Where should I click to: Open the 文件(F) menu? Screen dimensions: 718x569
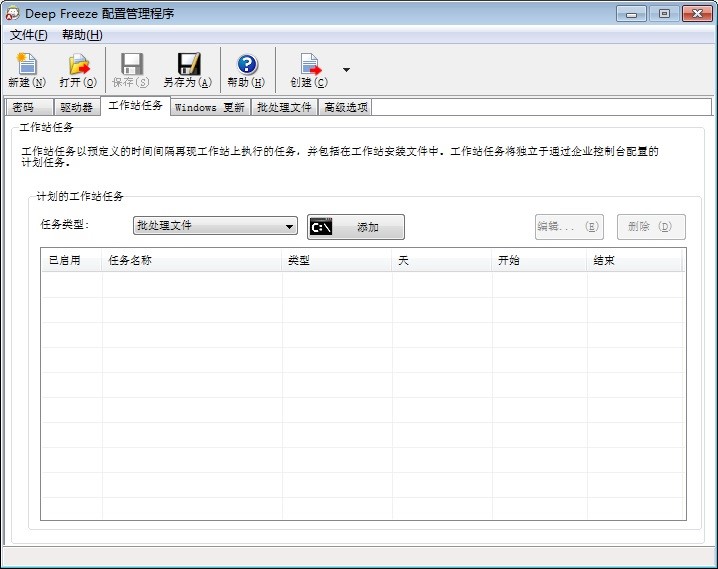[28, 35]
